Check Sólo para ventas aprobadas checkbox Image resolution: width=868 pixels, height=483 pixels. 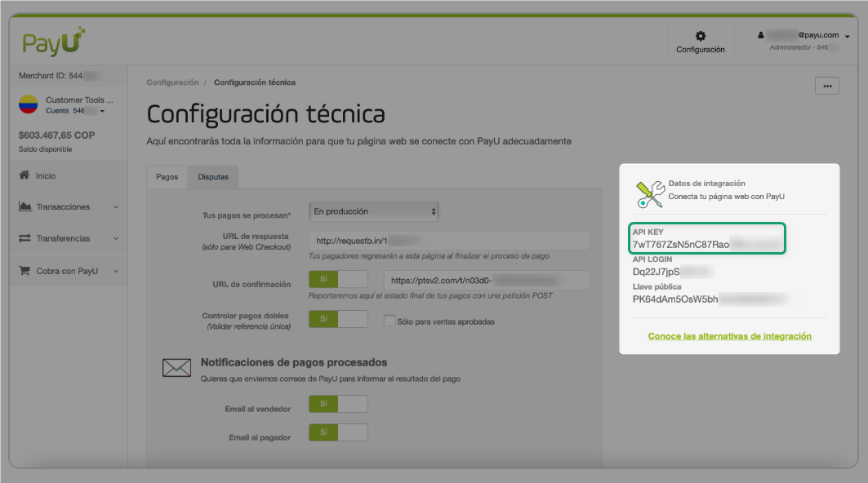(x=389, y=321)
